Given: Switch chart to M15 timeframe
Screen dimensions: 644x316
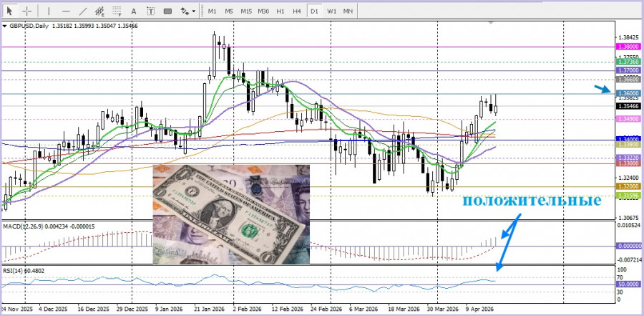Looking at the screenshot, I should [246, 11].
